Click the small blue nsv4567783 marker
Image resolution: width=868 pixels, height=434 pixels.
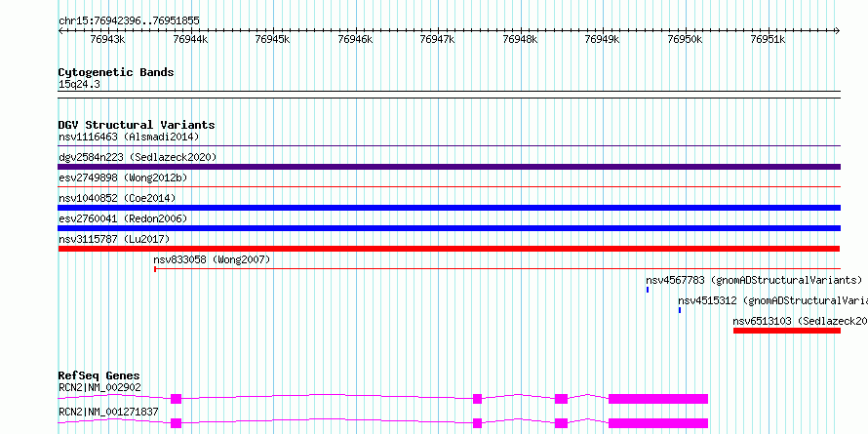(x=648, y=290)
